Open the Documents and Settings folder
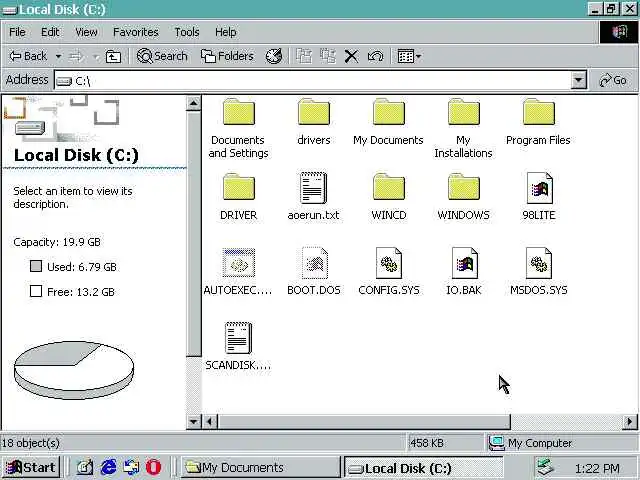This screenshot has width=640, height=480. coord(239,128)
